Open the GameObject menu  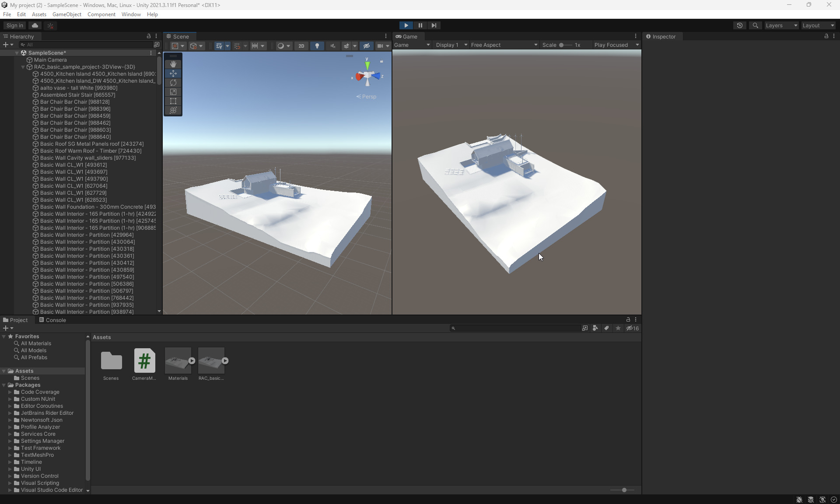tap(66, 14)
